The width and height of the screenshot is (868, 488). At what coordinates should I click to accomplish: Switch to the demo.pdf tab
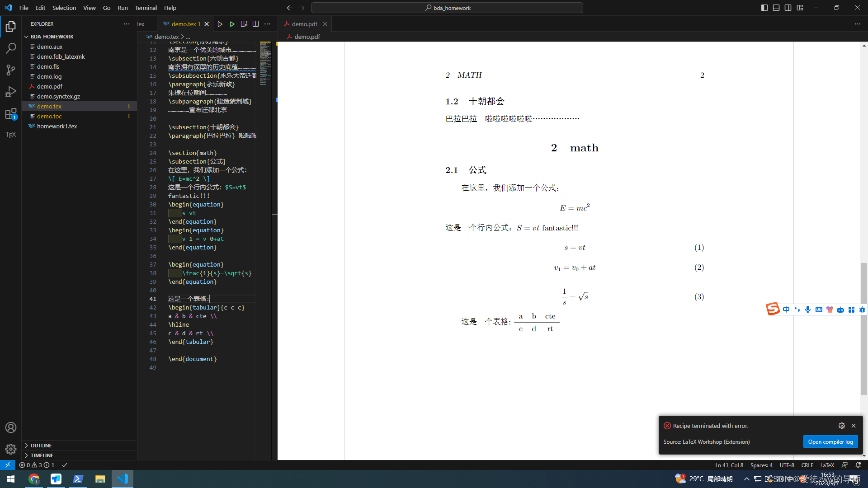point(304,24)
